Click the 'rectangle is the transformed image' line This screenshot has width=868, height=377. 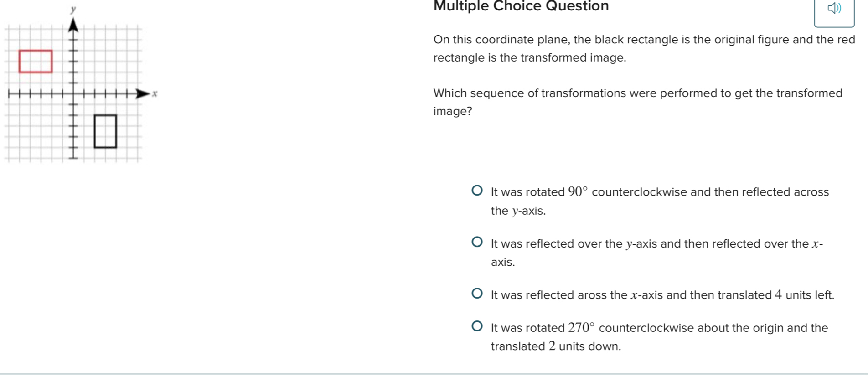click(530, 58)
